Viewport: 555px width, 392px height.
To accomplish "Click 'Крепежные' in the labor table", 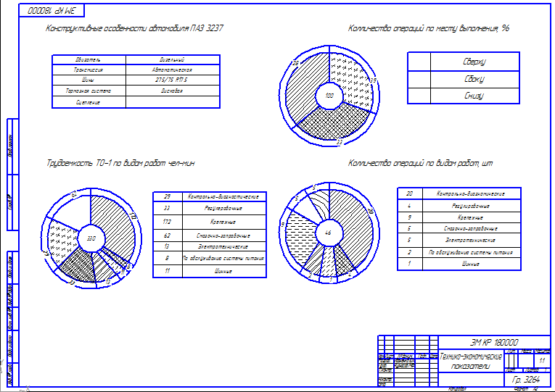I will tap(223, 222).
